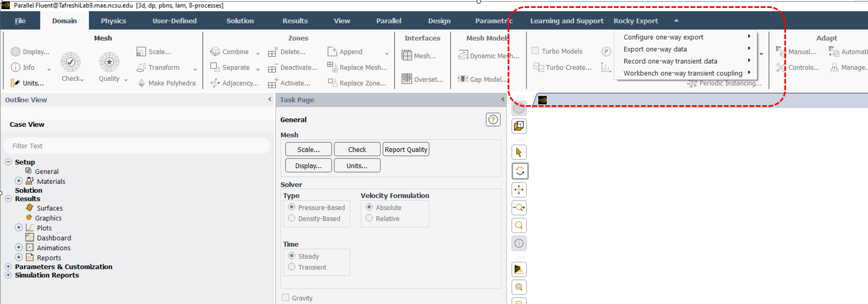Choose Relative velocity formulation

[369, 218]
